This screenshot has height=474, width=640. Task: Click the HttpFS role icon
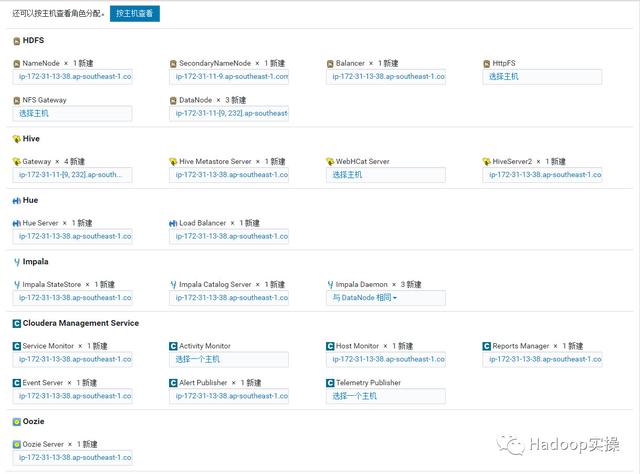[x=487, y=64]
